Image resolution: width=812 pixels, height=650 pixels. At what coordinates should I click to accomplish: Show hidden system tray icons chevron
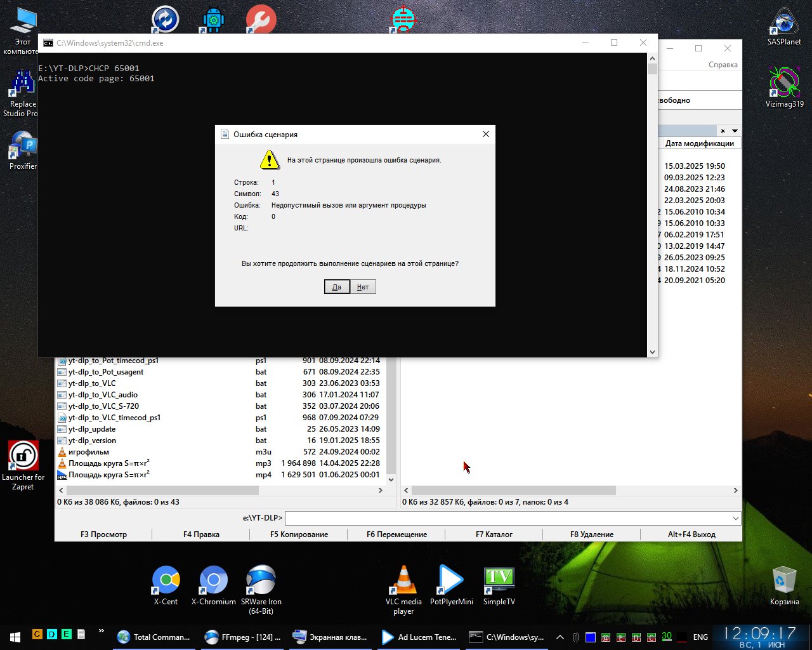[x=560, y=637]
